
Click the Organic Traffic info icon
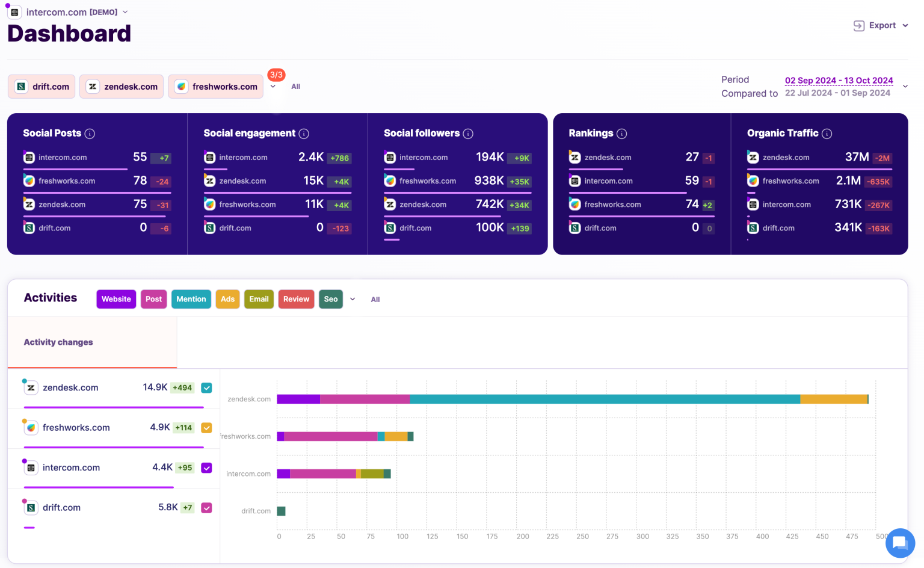pyautogui.click(x=827, y=133)
